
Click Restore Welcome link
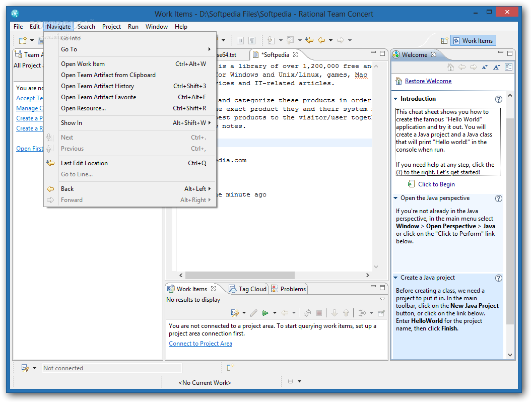click(x=428, y=81)
